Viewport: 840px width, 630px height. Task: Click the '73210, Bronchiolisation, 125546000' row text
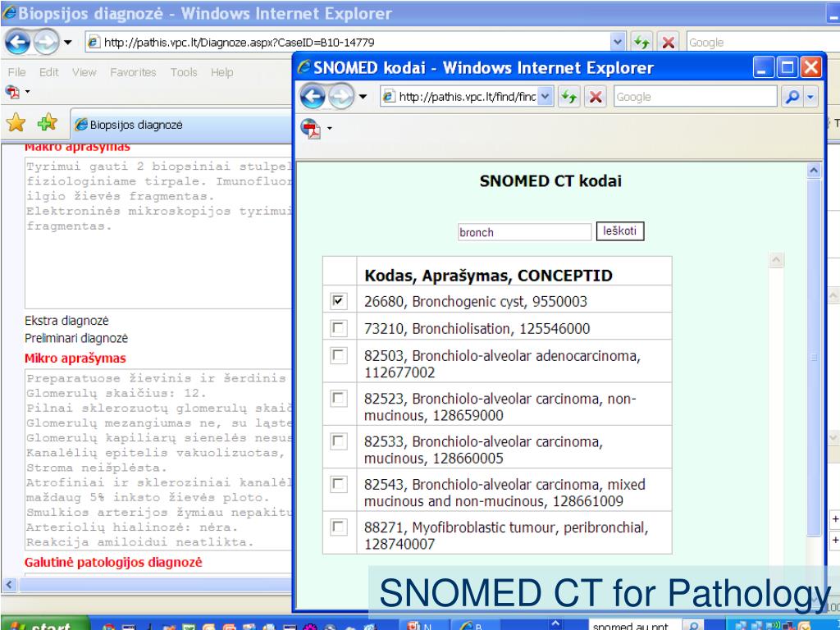[x=477, y=328]
